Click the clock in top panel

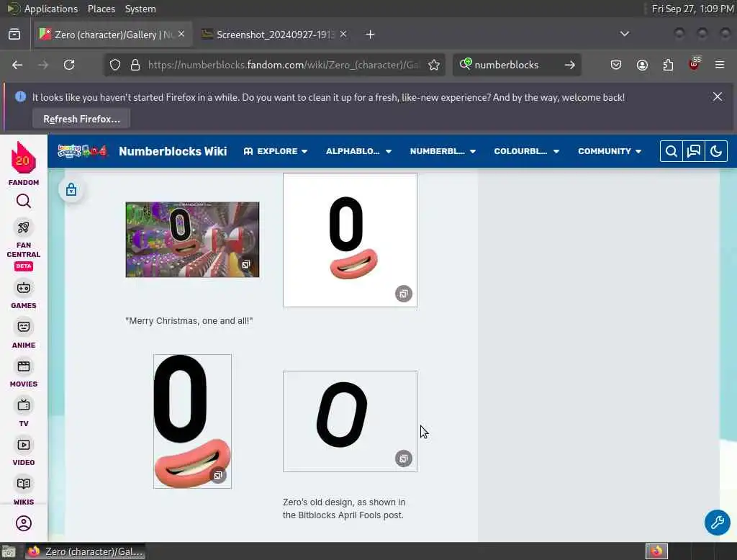pyautogui.click(x=693, y=9)
